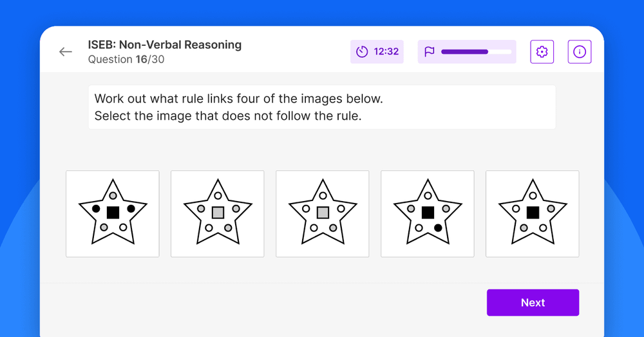This screenshot has height=337, width=644.
Task: Pick the third star image option
Action: click(x=323, y=214)
